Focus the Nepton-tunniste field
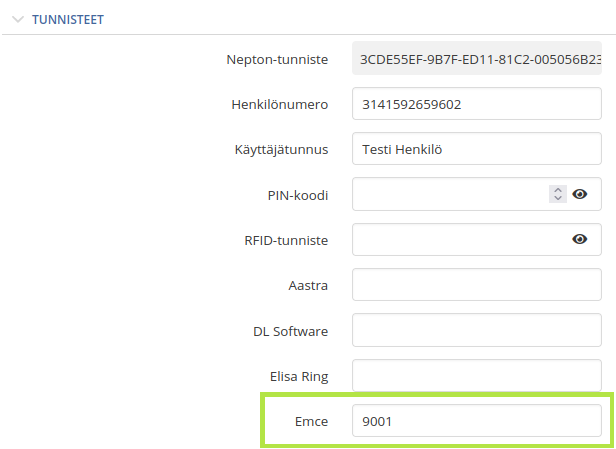The width and height of the screenshot is (616, 449). pyautogui.click(x=477, y=58)
